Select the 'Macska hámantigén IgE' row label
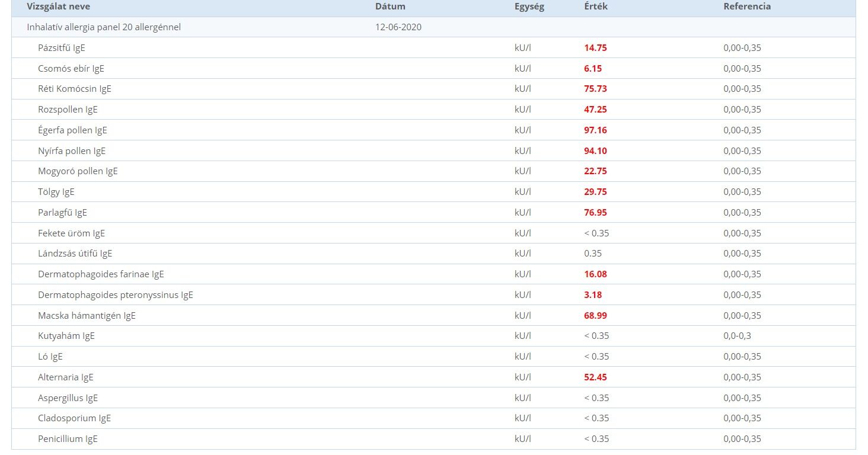 pos(87,316)
